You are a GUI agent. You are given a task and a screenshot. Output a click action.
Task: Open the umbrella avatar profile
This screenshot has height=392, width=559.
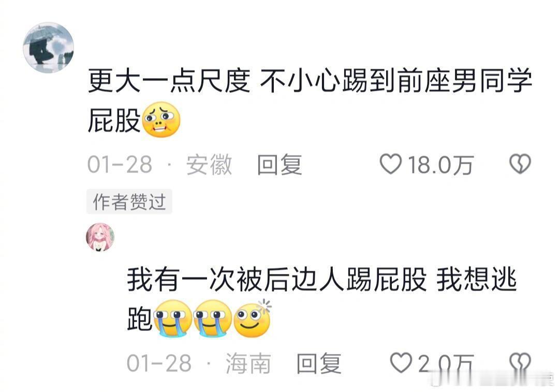point(49,48)
